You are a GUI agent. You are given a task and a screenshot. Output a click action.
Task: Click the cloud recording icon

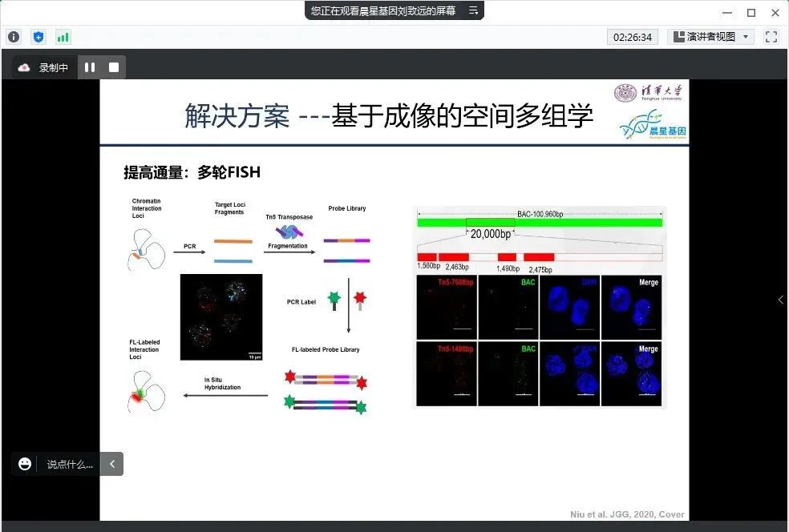click(24, 68)
